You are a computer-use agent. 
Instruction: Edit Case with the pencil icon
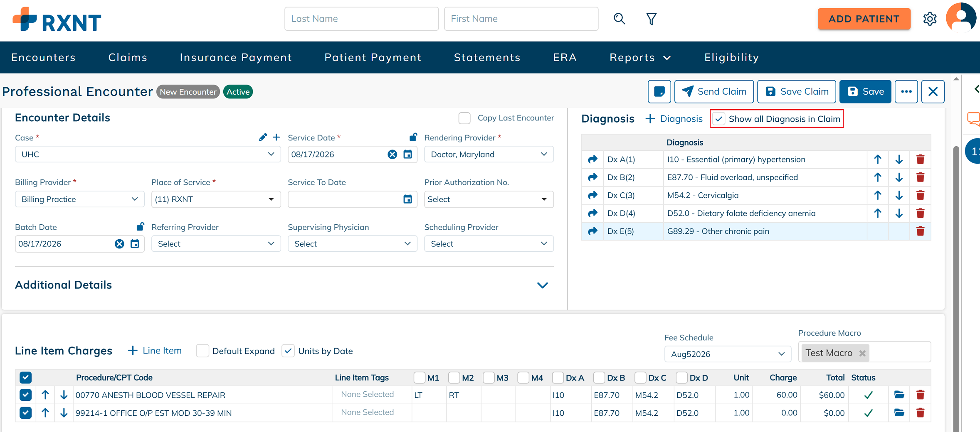[x=263, y=137]
